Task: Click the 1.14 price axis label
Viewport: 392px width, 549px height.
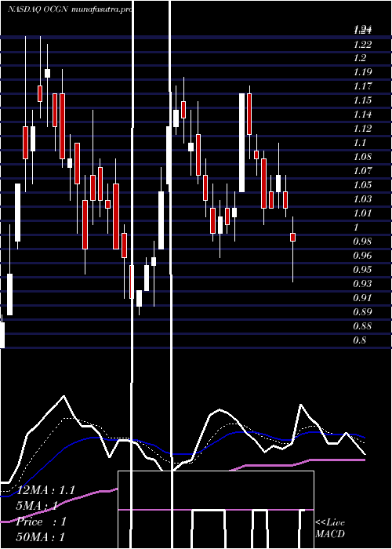Action: tap(362, 115)
